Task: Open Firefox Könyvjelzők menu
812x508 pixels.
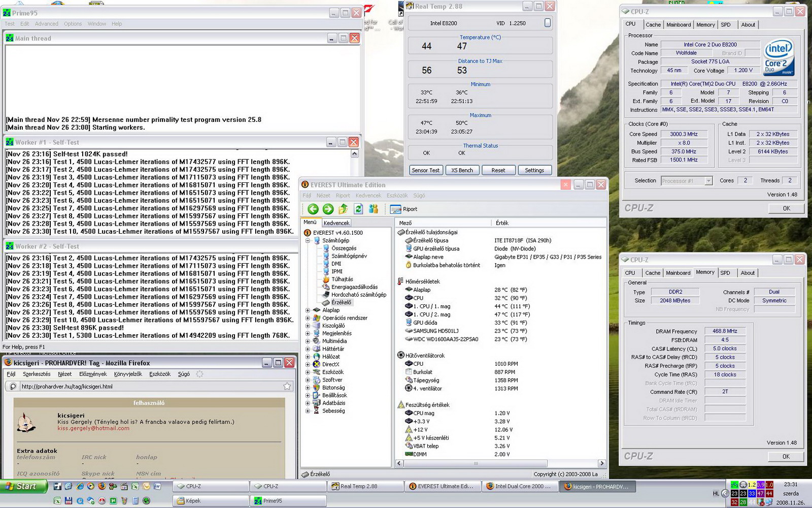Action: [x=128, y=374]
